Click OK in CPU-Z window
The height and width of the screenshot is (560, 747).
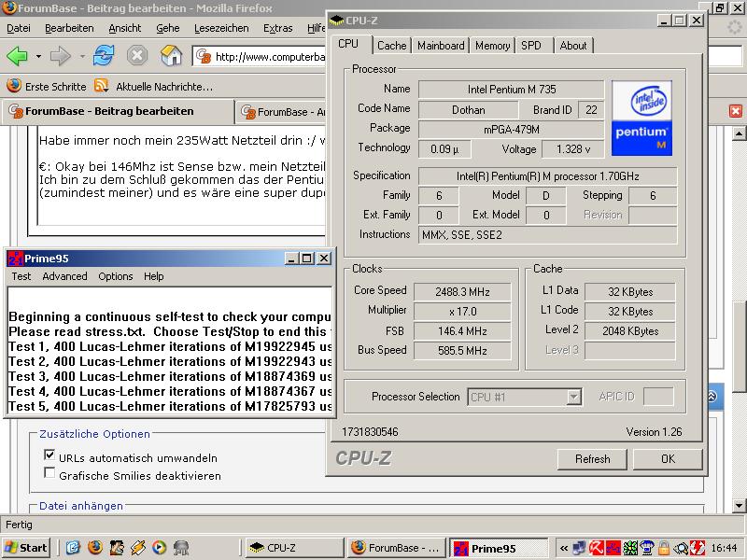tap(668, 459)
